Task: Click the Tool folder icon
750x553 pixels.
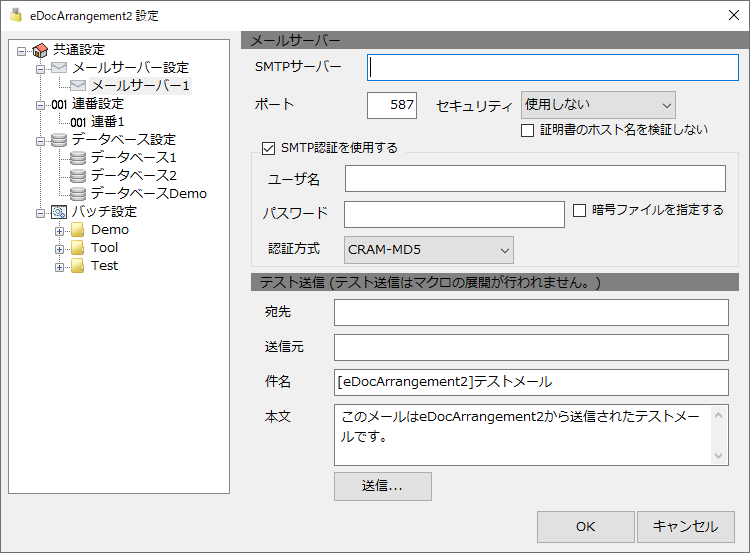Action: [x=77, y=248]
